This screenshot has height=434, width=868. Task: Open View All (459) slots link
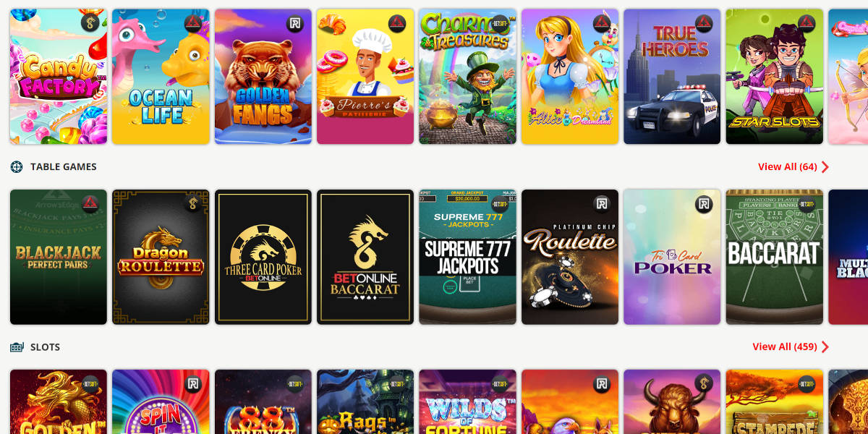(784, 347)
